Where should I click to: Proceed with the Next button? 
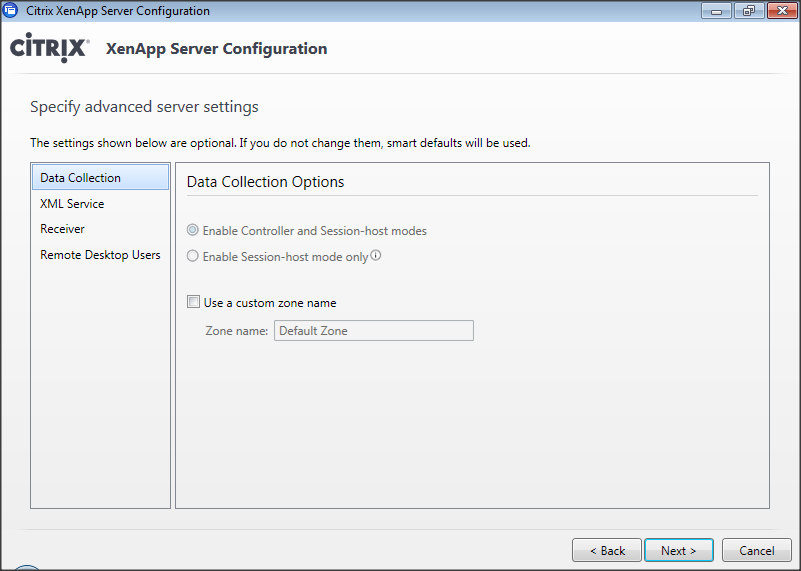click(678, 551)
